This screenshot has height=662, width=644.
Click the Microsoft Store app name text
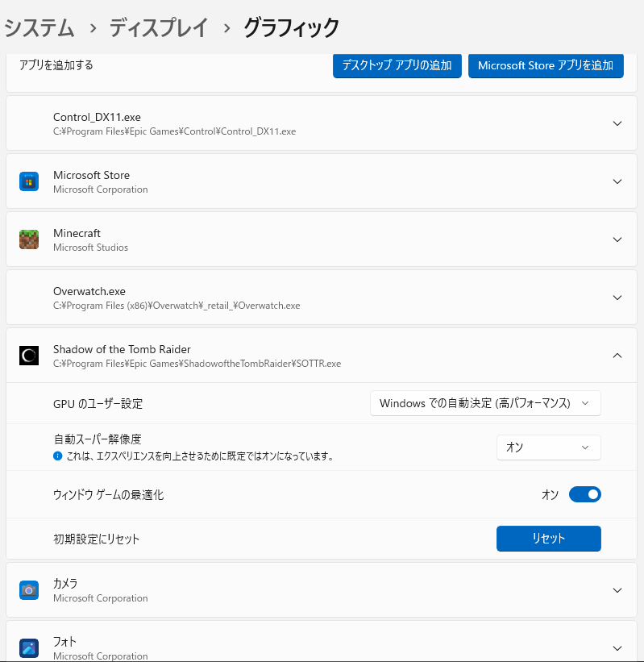click(92, 175)
